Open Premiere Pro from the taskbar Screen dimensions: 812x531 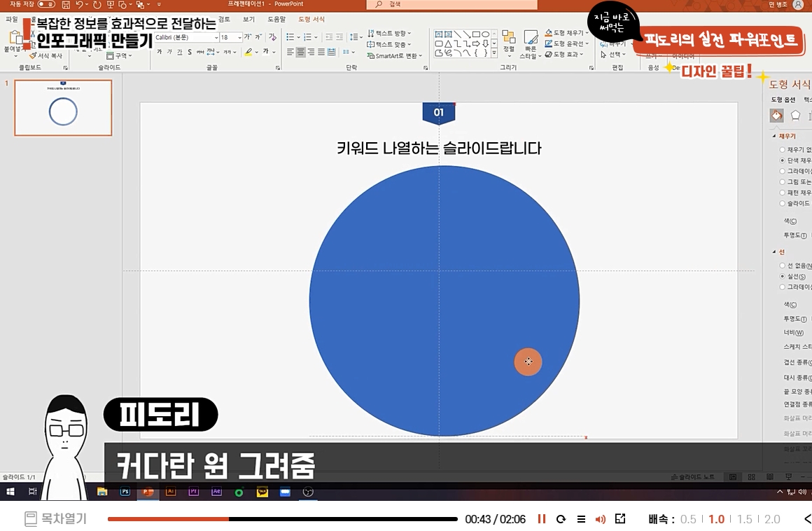194,492
